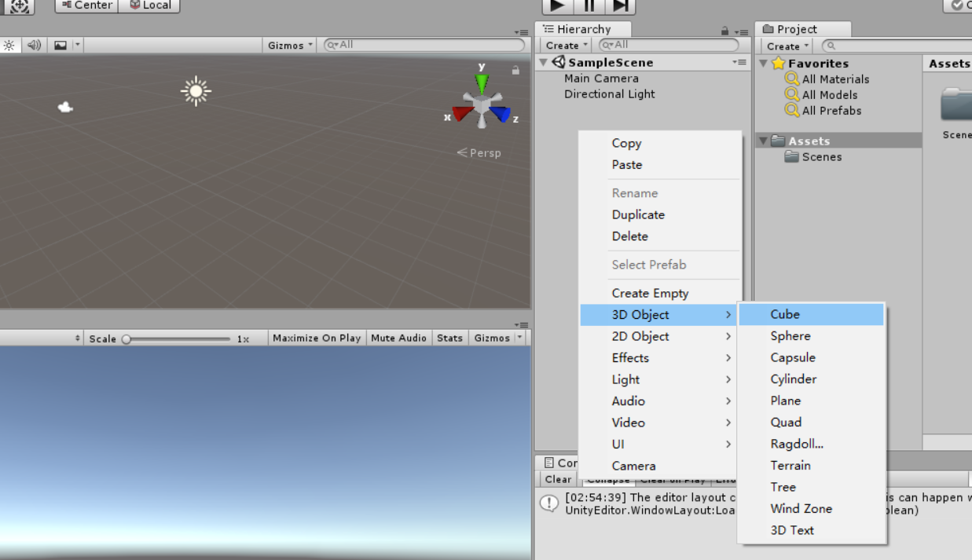Toggle Stats in Game view

click(449, 338)
